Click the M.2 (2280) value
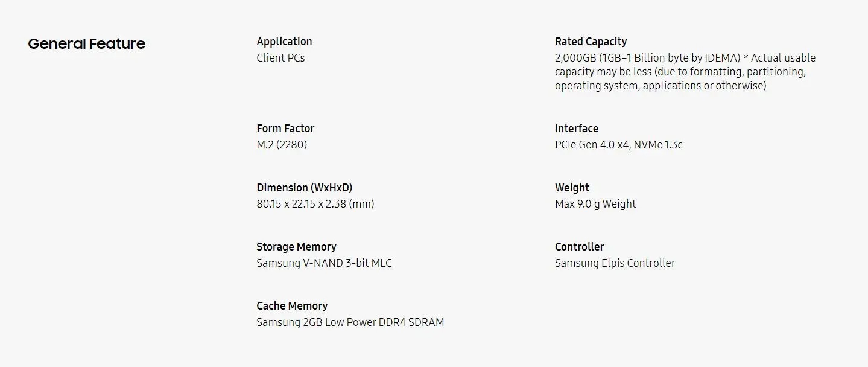The height and width of the screenshot is (367, 868). [282, 145]
